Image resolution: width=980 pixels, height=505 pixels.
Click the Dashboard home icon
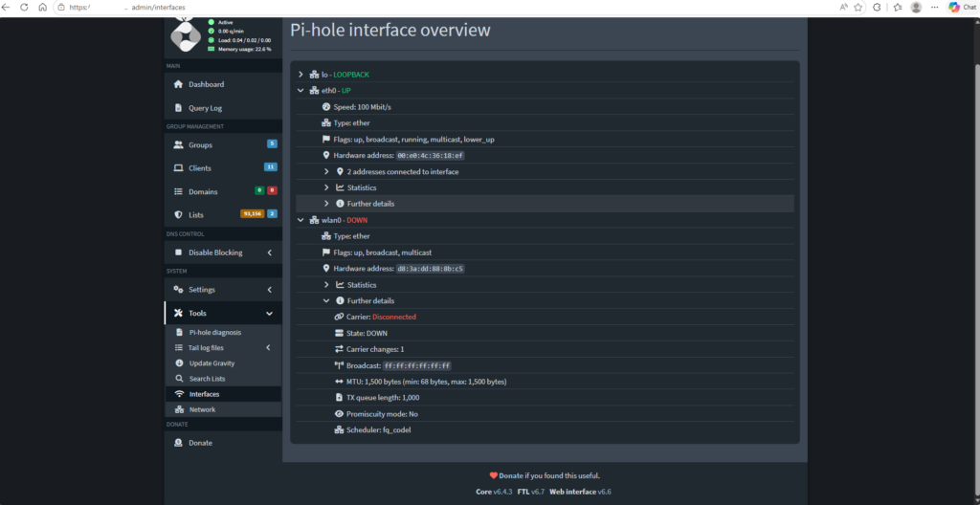(178, 84)
